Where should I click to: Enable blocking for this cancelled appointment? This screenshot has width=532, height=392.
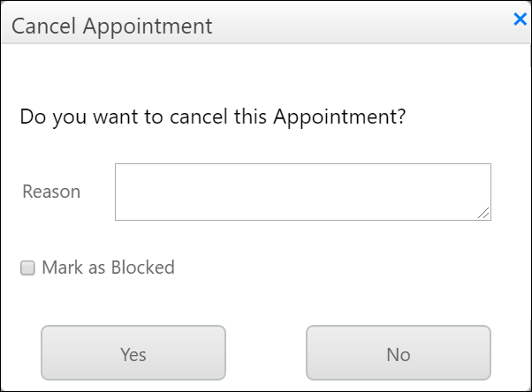click(27, 268)
